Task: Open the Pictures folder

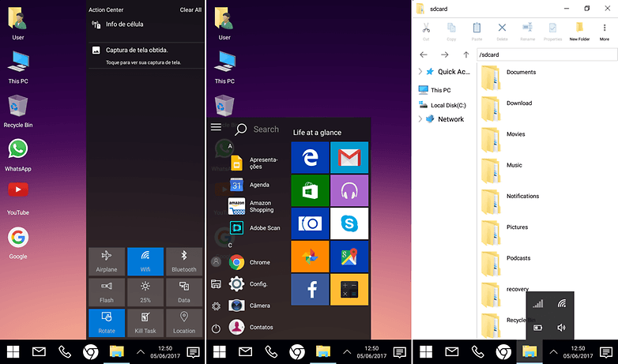Action: pos(505,232)
